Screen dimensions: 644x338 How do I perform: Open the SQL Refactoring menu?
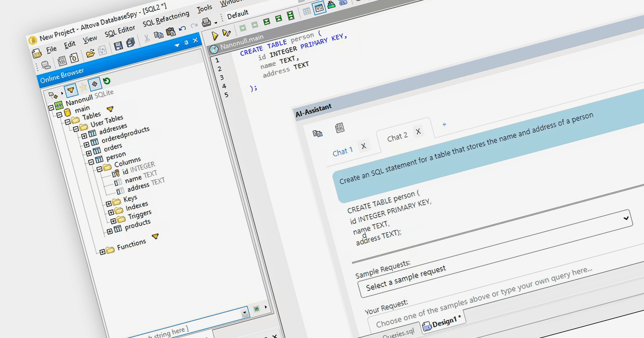[166, 18]
